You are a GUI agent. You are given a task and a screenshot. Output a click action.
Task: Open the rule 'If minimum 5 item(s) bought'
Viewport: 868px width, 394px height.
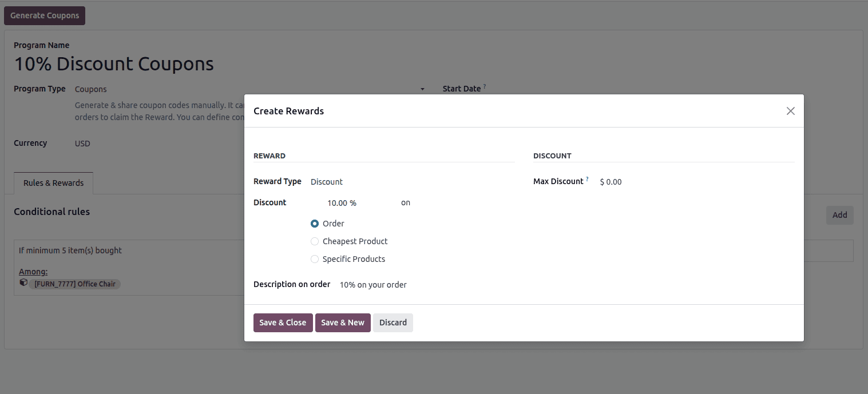tap(70, 250)
